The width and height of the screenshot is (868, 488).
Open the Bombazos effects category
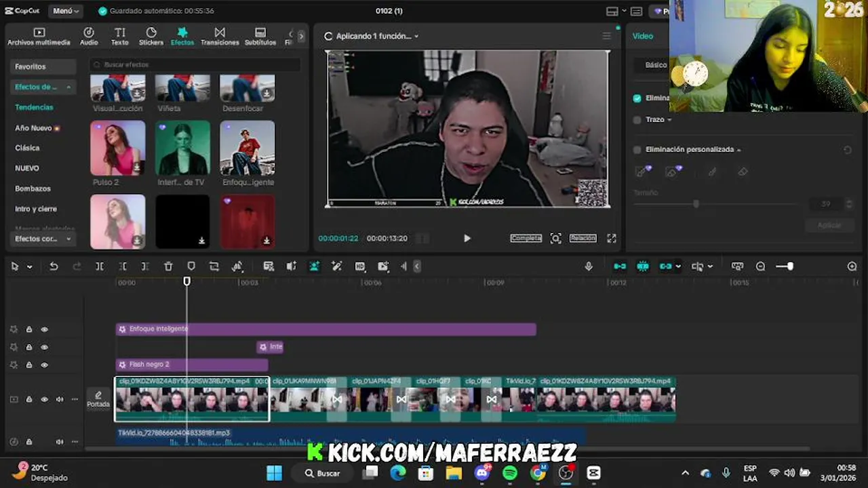tap(33, 188)
